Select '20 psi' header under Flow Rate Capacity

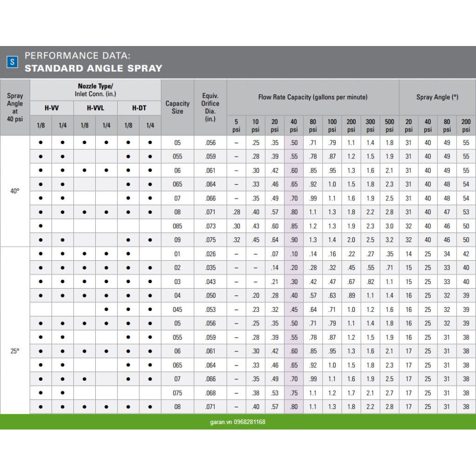pos(274,126)
